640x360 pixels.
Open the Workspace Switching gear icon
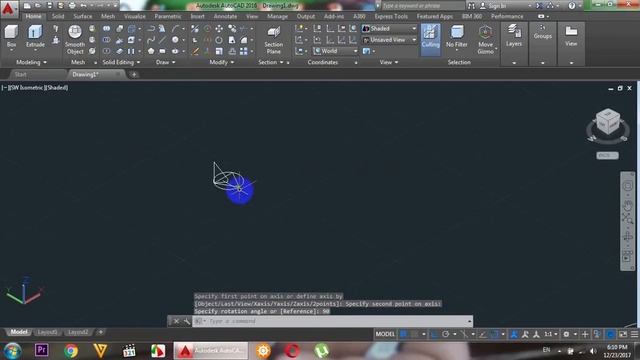click(x=566, y=334)
